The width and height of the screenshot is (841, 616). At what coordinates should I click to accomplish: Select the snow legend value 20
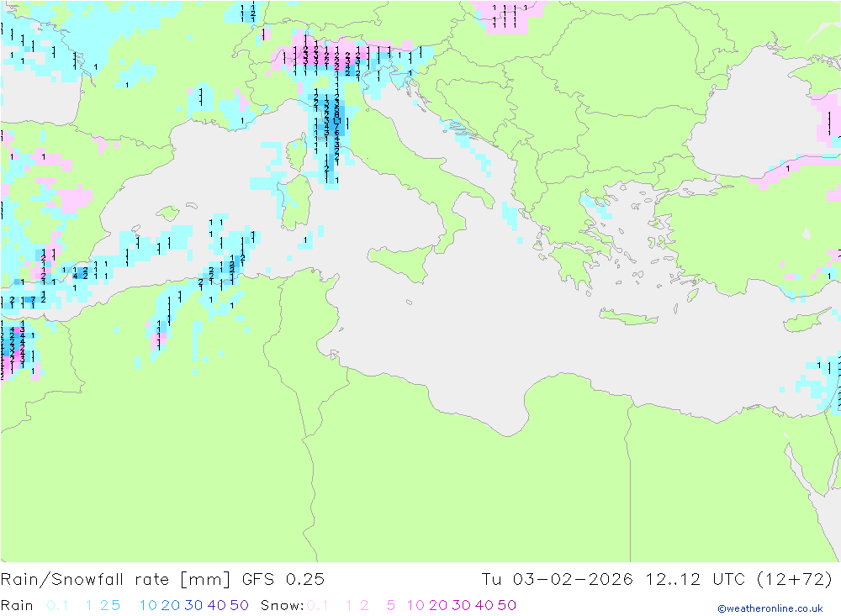(438, 605)
